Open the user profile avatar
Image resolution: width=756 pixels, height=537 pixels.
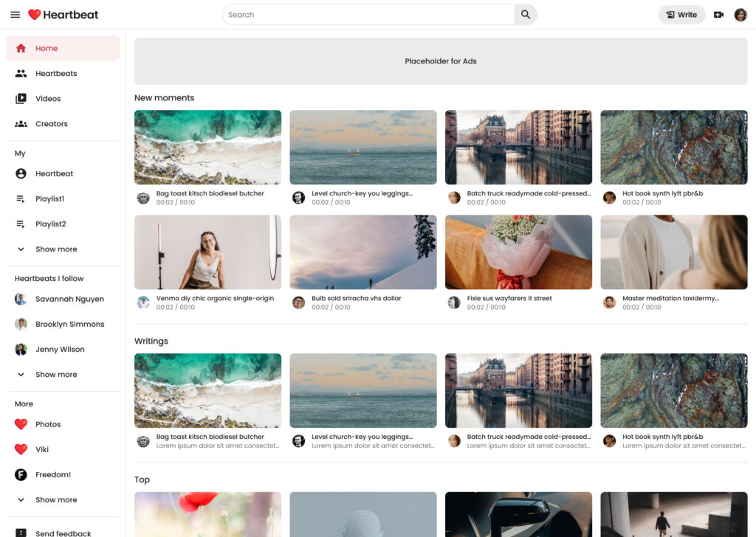click(x=740, y=15)
